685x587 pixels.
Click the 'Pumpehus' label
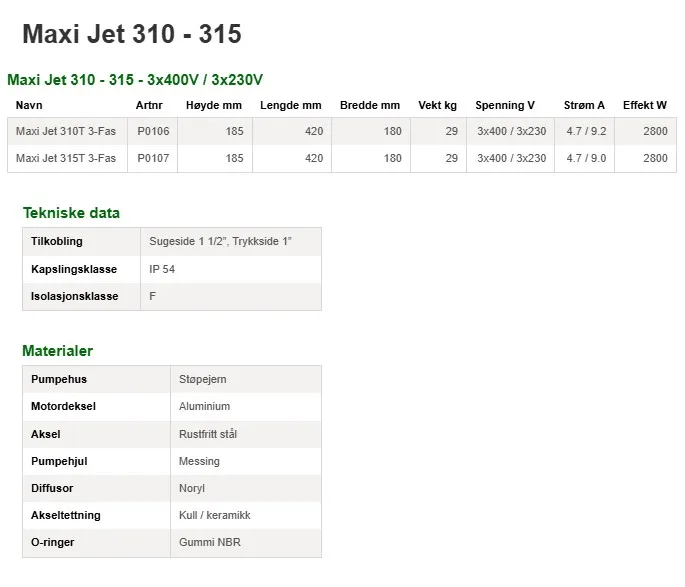click(x=59, y=379)
